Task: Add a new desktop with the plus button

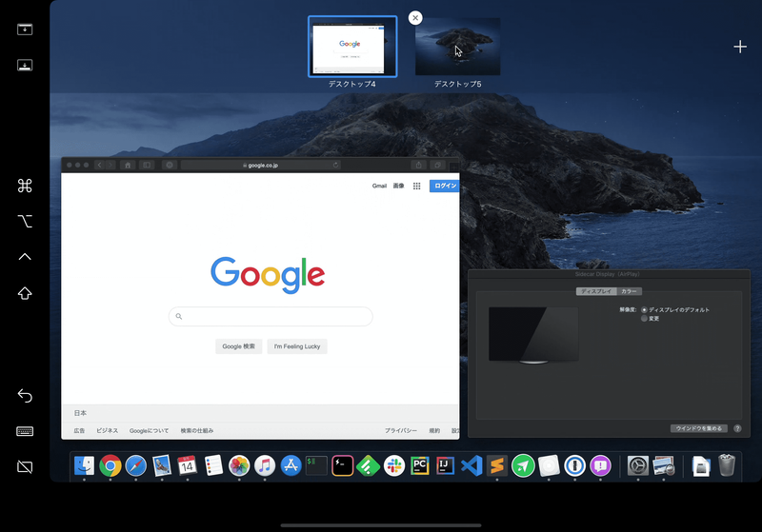Action: pos(740,47)
